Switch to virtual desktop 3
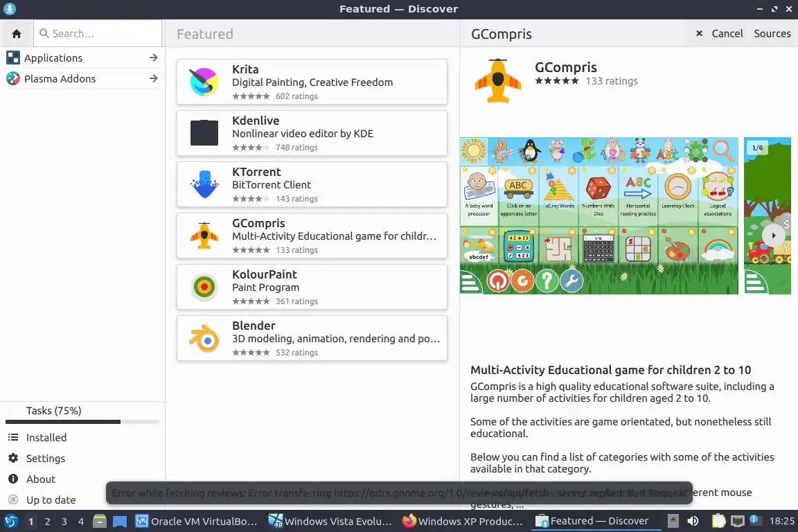Image resolution: width=798 pixels, height=532 pixels. click(64, 522)
